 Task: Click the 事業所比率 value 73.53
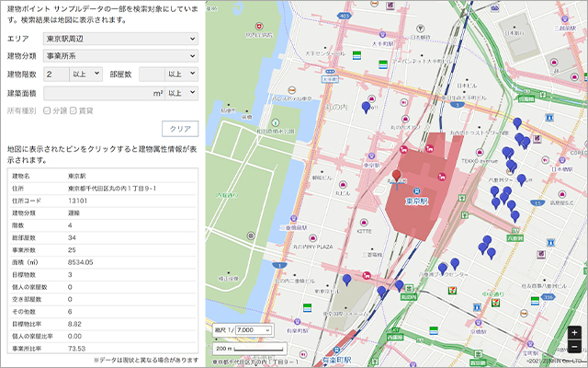click(x=76, y=349)
